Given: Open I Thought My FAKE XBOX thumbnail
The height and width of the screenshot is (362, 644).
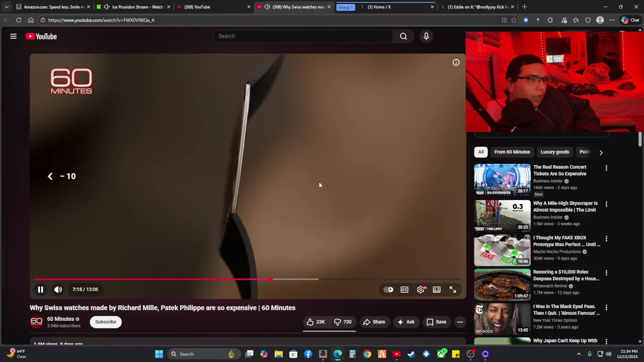Looking at the screenshot, I should (502, 250).
